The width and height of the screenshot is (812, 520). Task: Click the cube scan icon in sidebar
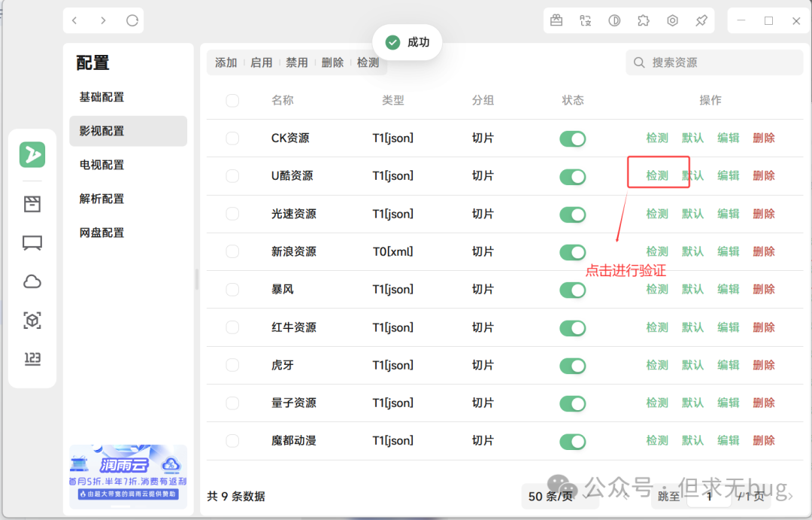tap(32, 321)
